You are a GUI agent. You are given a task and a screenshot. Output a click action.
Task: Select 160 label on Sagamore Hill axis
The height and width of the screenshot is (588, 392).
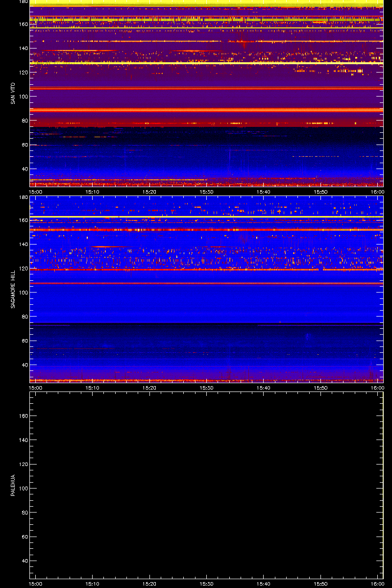[x=23, y=220]
